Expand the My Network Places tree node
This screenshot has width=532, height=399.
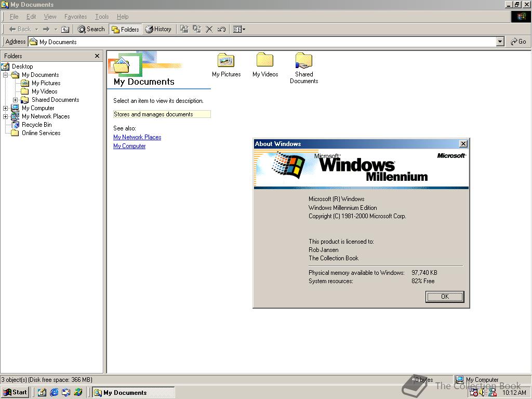tap(5, 117)
